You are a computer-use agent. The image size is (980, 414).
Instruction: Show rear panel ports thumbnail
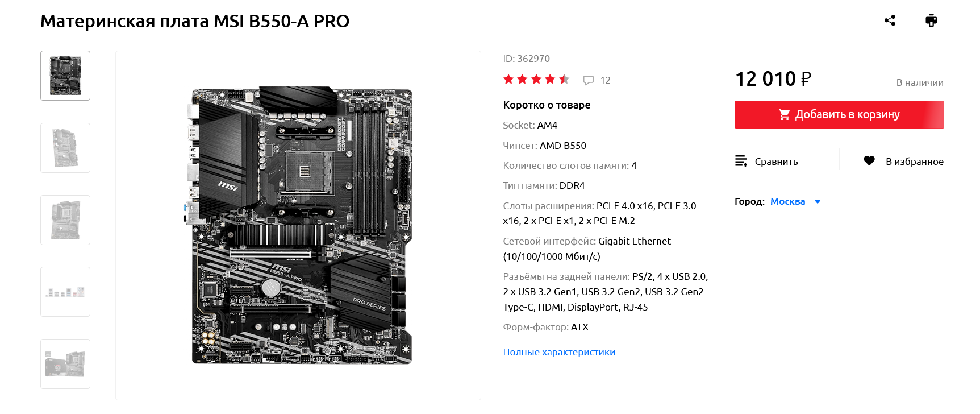coord(65,292)
